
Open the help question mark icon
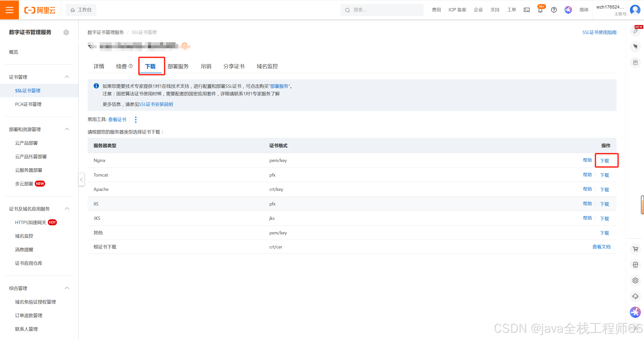(553, 10)
